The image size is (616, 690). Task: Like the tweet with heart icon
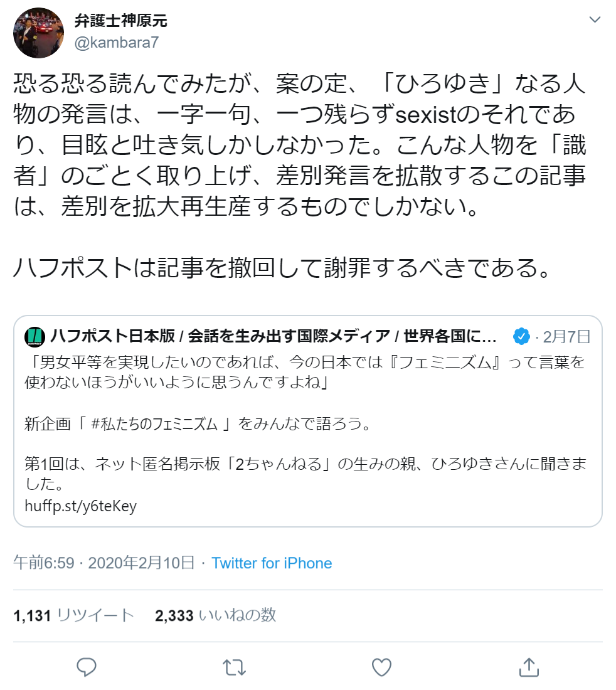coord(381,667)
